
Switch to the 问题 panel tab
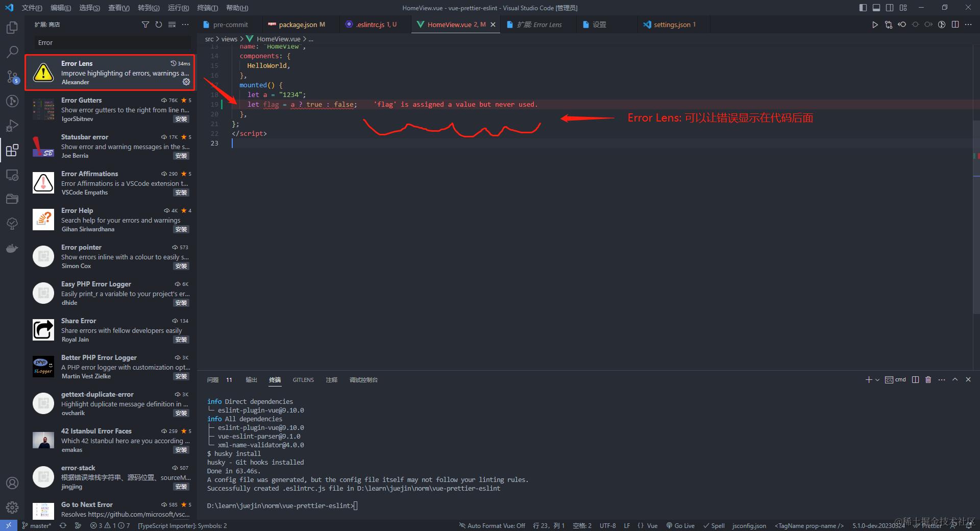(213, 379)
